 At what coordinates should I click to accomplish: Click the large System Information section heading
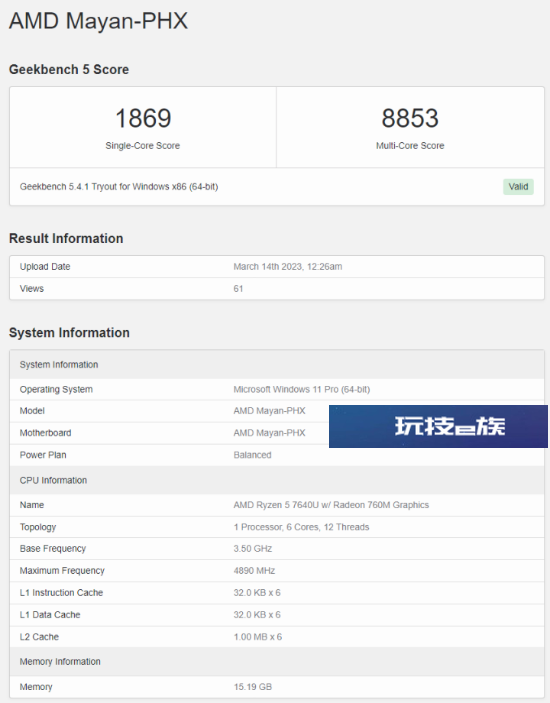coord(69,333)
